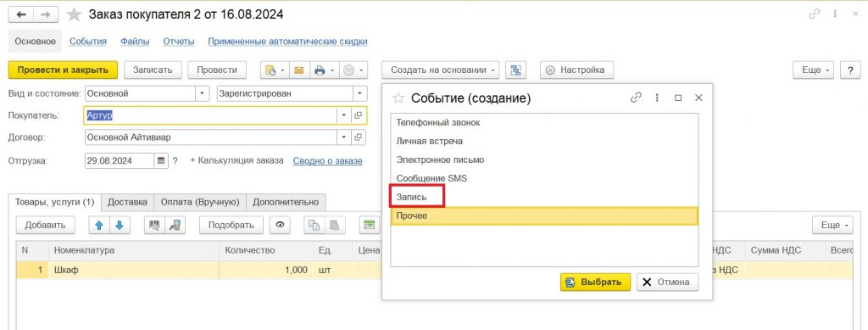Expand Договор dropdown arrow
This screenshot has width=868, height=330.
coord(344,137)
